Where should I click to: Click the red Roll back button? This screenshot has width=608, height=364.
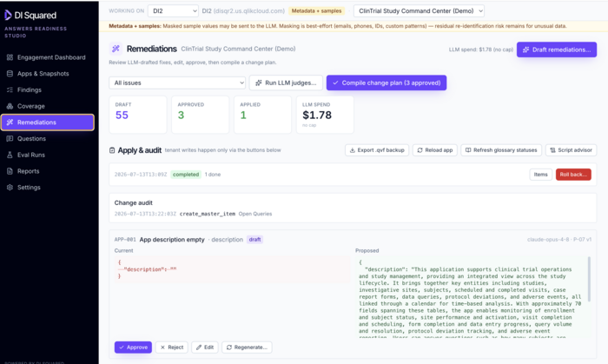pos(573,175)
